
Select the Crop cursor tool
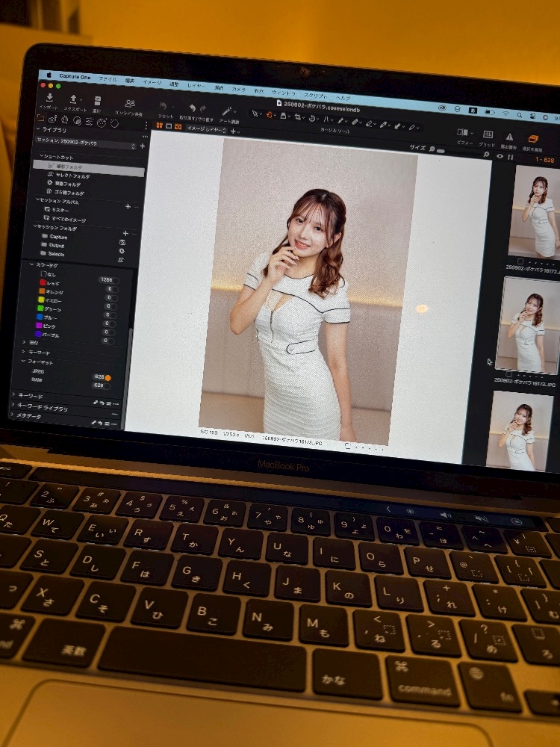point(296,117)
